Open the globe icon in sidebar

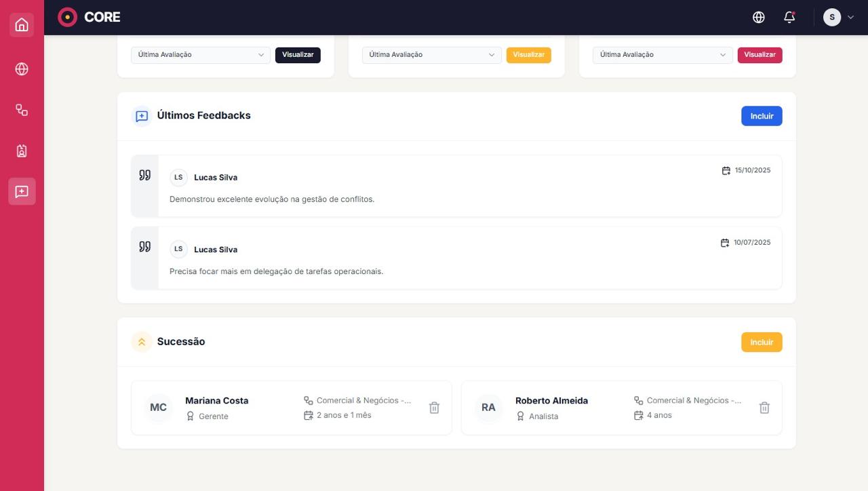(x=22, y=69)
